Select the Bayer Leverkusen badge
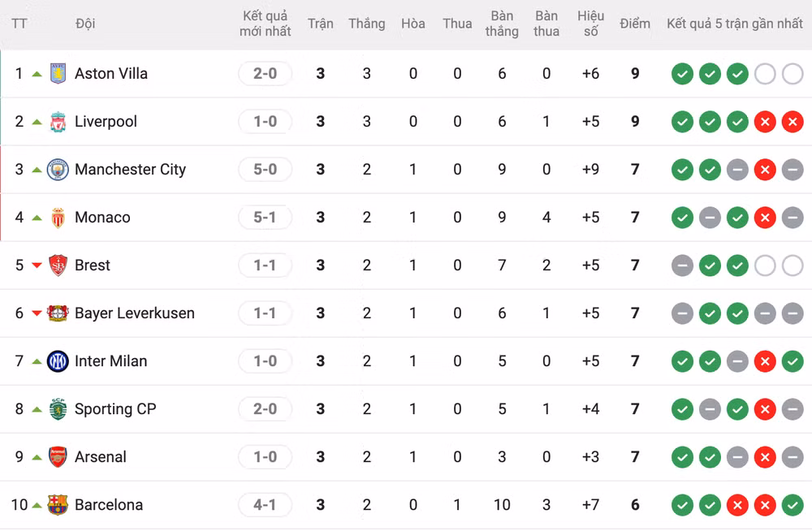This screenshot has height=531, width=812. [56, 313]
